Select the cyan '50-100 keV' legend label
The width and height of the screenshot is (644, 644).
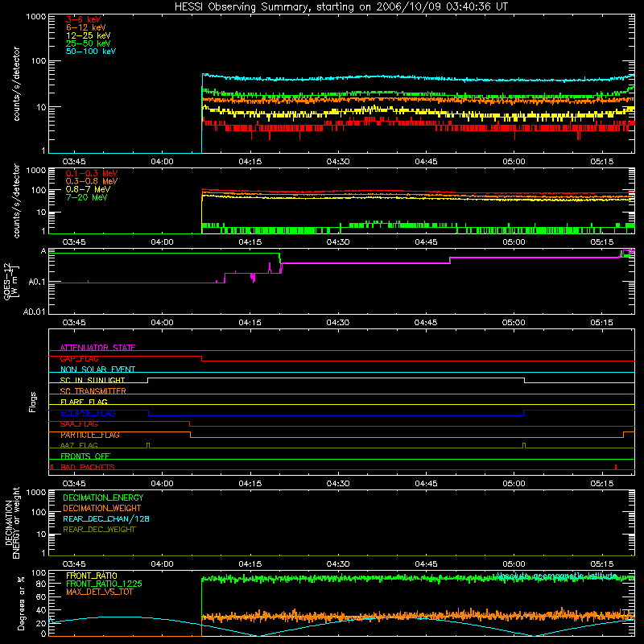click(91, 52)
